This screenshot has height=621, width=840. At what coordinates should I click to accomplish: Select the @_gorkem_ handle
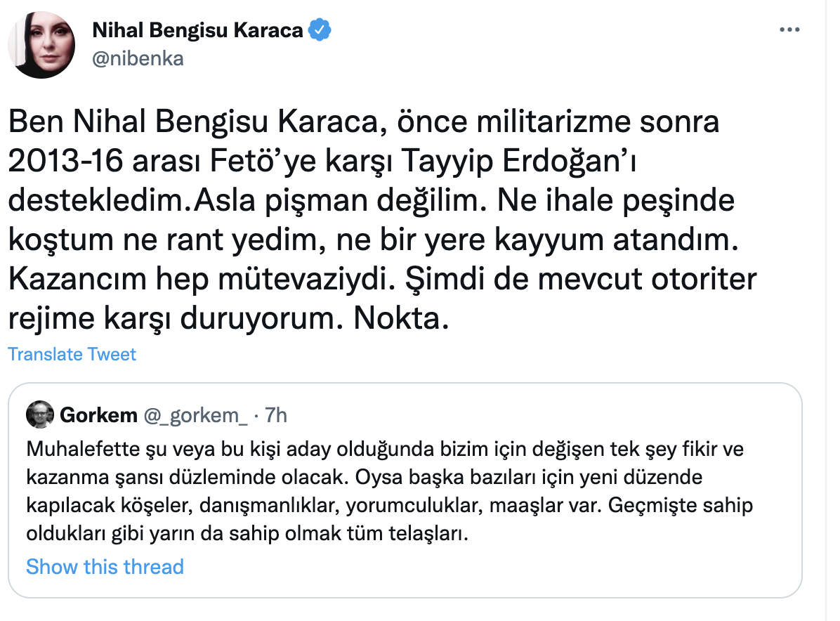(x=196, y=415)
